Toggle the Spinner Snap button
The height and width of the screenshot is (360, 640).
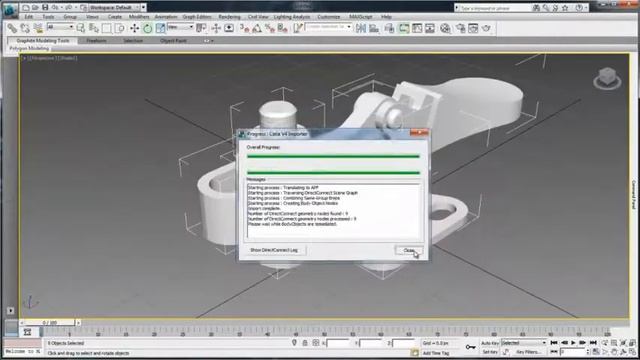pyautogui.click(x=282, y=28)
